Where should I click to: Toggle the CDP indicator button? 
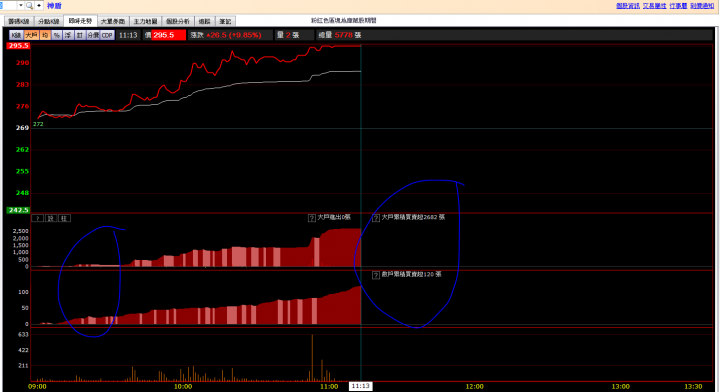coord(107,35)
